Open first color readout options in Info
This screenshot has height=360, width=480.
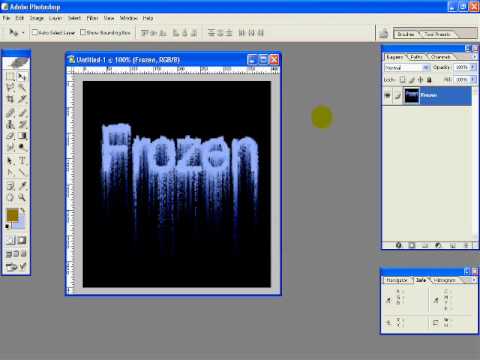point(389,300)
